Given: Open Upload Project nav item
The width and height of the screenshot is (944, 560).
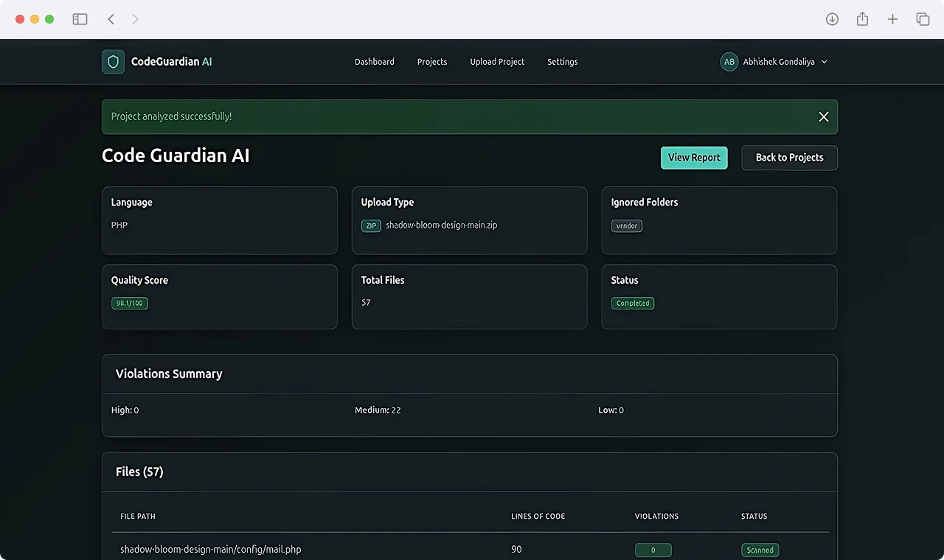Looking at the screenshot, I should point(497,62).
